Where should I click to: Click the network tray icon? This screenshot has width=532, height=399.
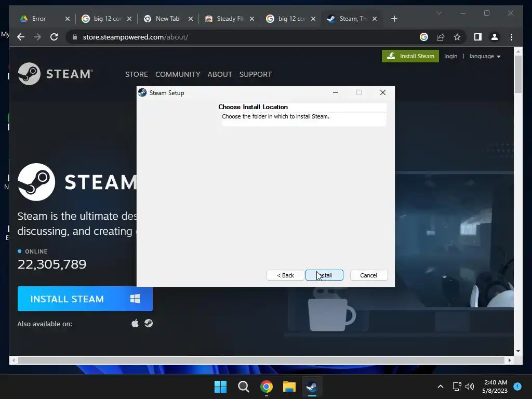[x=457, y=387]
